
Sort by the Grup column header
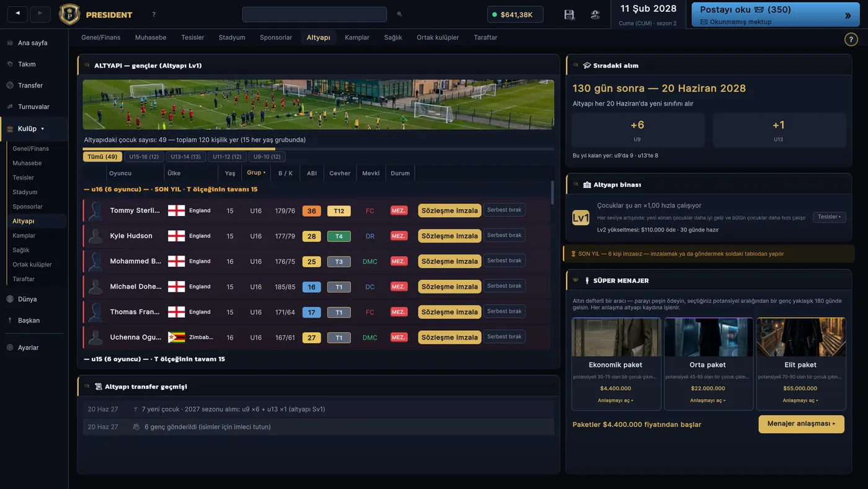(256, 173)
